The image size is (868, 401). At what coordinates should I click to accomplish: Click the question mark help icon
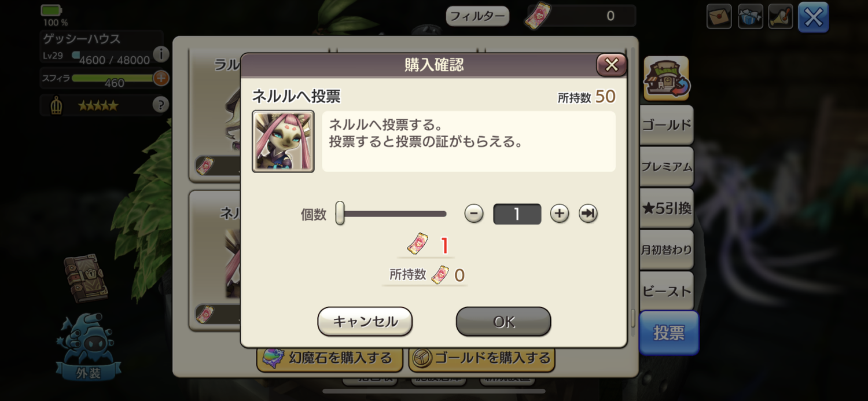tap(160, 105)
